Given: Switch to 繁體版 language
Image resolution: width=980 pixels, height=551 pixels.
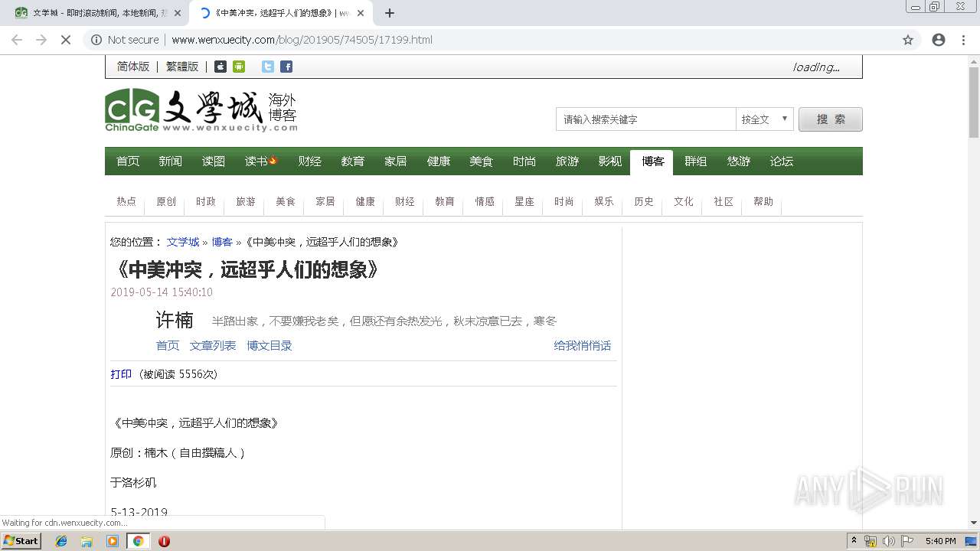Looking at the screenshot, I should click(182, 67).
